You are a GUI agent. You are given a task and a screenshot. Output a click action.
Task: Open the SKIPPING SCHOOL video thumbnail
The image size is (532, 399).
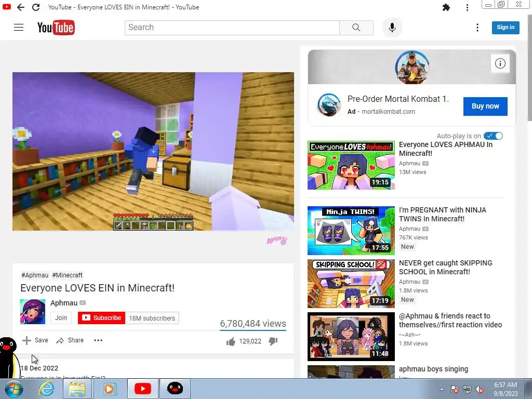[x=351, y=284]
